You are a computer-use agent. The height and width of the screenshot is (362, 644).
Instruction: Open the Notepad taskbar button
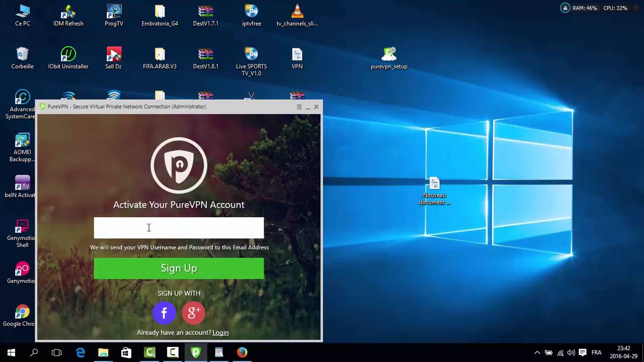(x=219, y=352)
